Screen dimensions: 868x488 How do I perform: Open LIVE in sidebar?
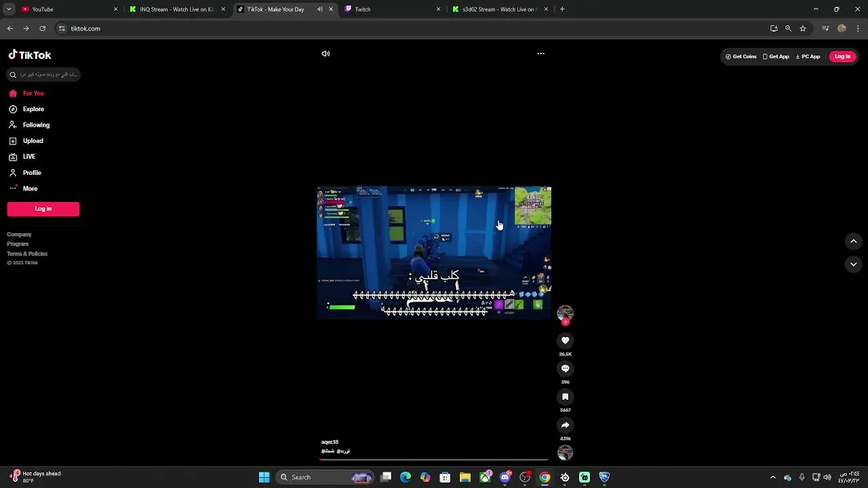tap(22, 157)
